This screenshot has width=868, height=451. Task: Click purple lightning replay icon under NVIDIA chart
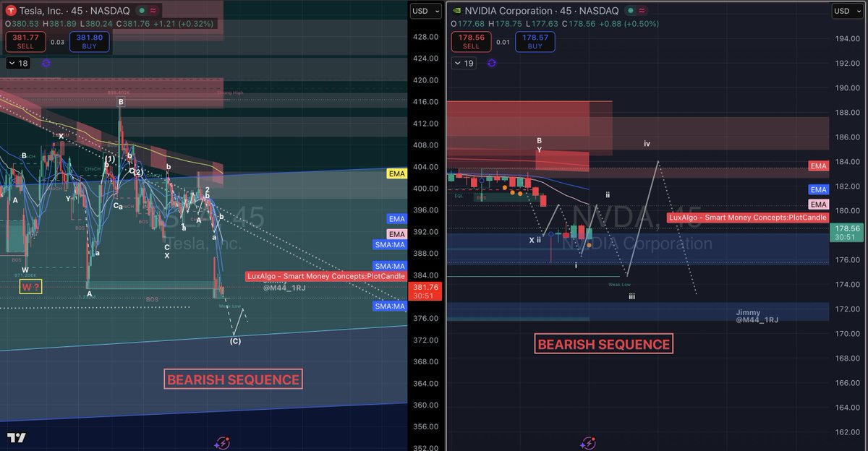589,442
